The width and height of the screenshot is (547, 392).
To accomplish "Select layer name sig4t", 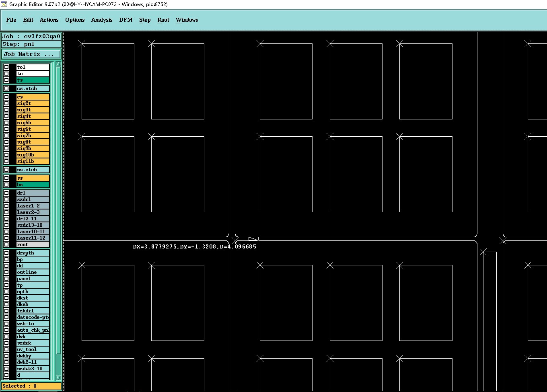I will tap(33, 116).
